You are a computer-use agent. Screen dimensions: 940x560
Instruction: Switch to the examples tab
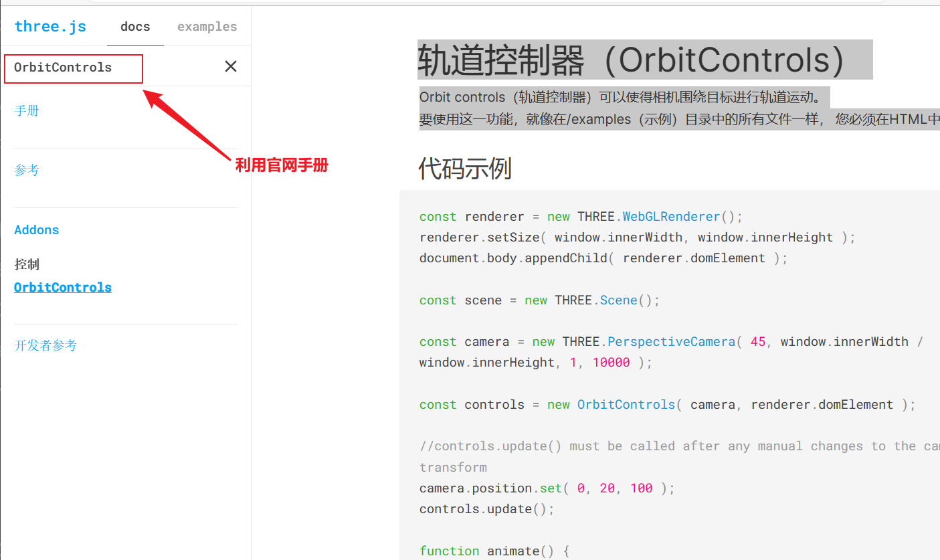pyautogui.click(x=207, y=27)
